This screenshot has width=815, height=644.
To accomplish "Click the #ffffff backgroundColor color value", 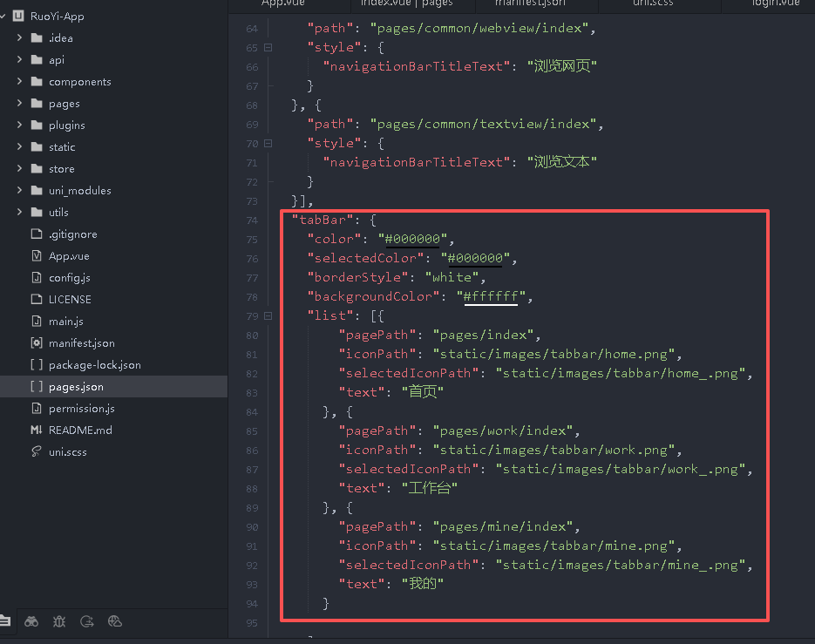I will tap(491, 296).
